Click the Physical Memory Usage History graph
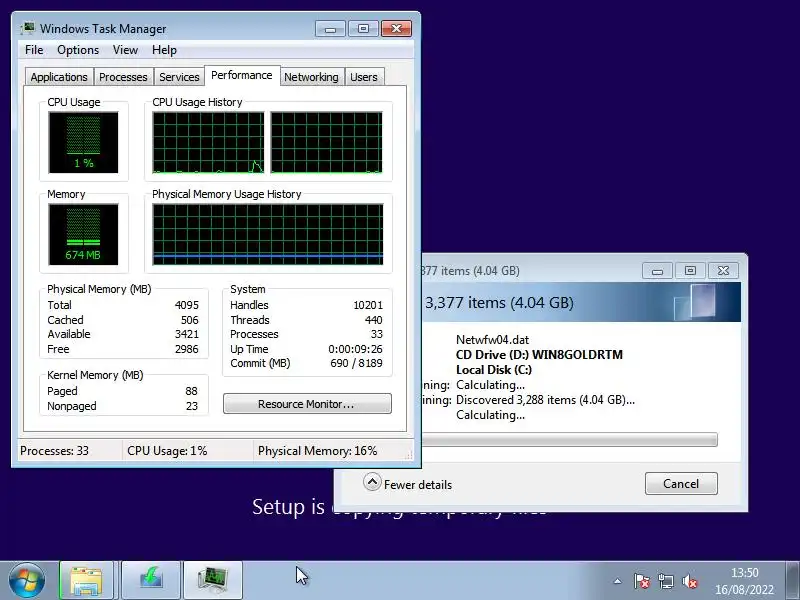Image resolution: width=800 pixels, height=600 pixels. 267,235
